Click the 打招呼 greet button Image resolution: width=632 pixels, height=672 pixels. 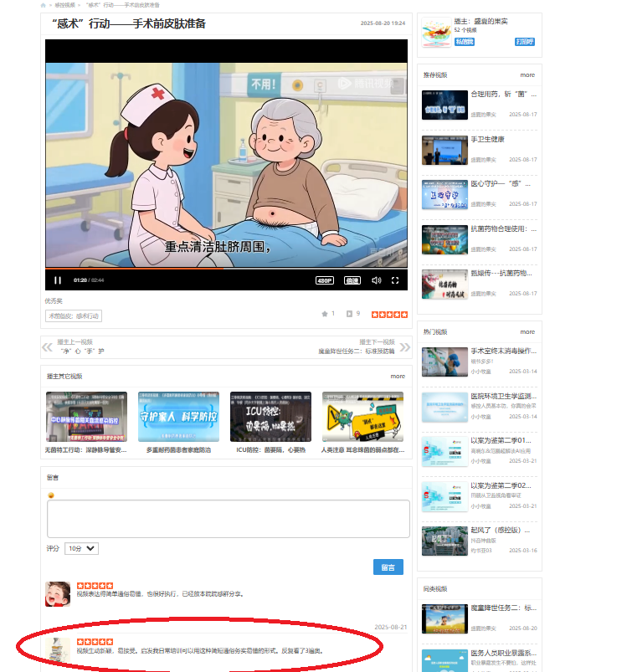(x=524, y=41)
